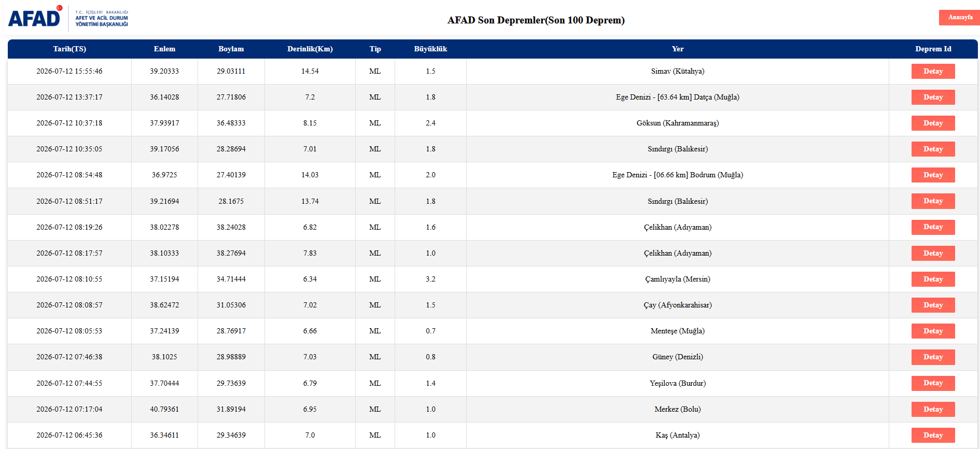
Task: Open Detay for Kaş (Antalya) earthquake
Action: [x=933, y=436]
